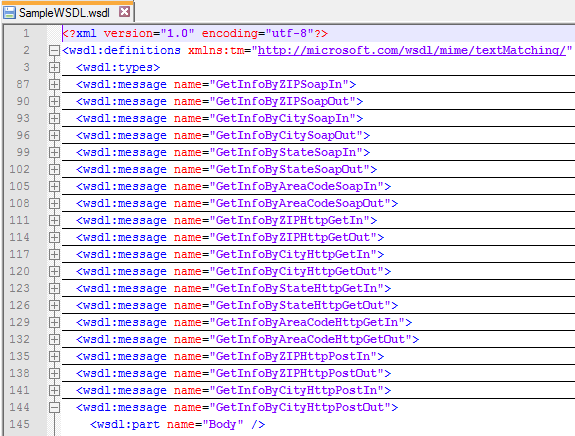Expand the GetInfoByAreaCodeSoapIn fold marker
This screenshot has width=575, height=436.
click(54, 186)
